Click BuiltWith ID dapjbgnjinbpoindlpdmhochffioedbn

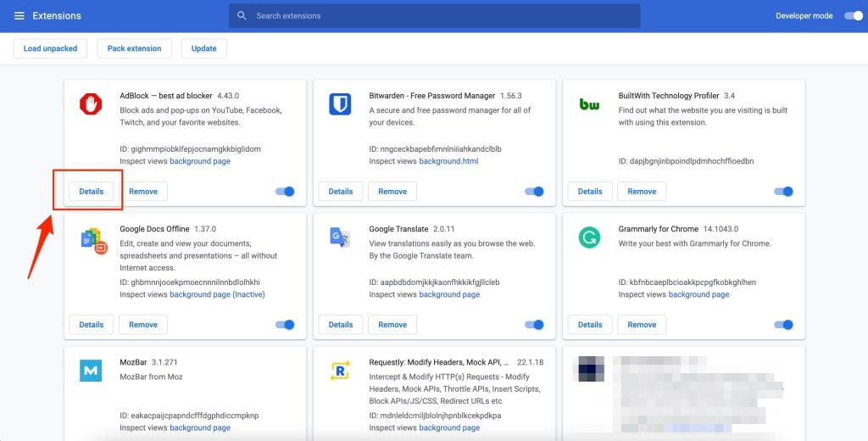[686, 161]
